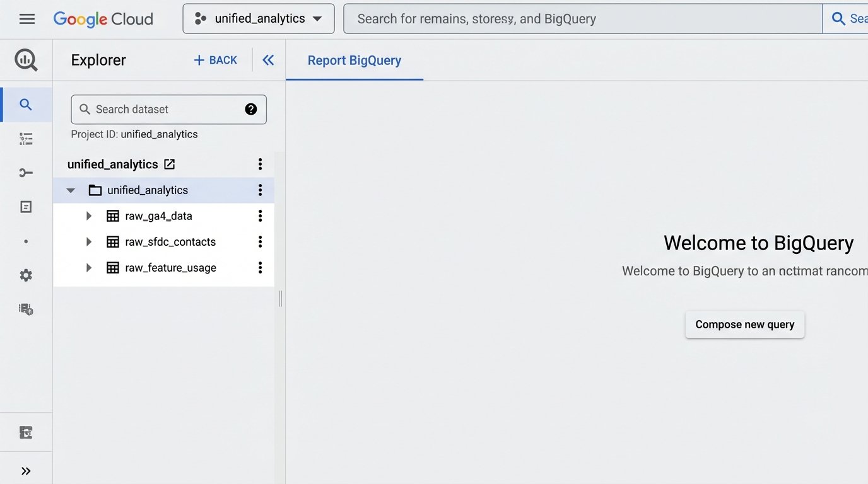Open actions menu for raw_feature_usage table
868x484 pixels.
(x=260, y=267)
